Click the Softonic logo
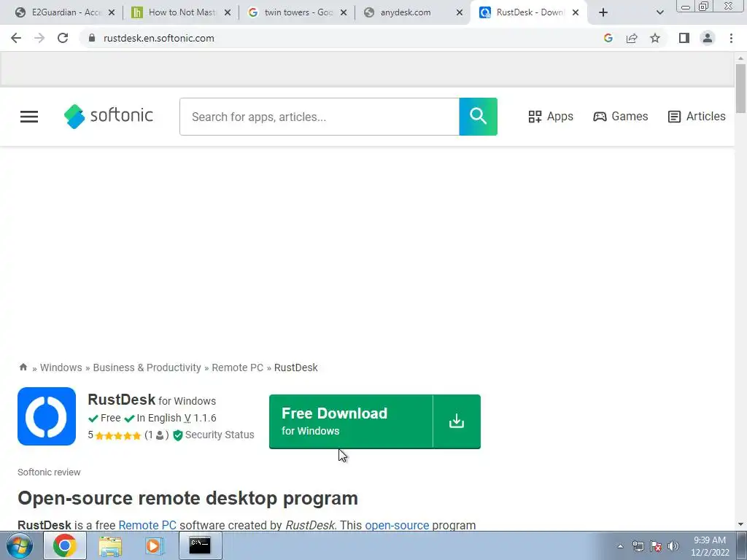 [x=109, y=116]
